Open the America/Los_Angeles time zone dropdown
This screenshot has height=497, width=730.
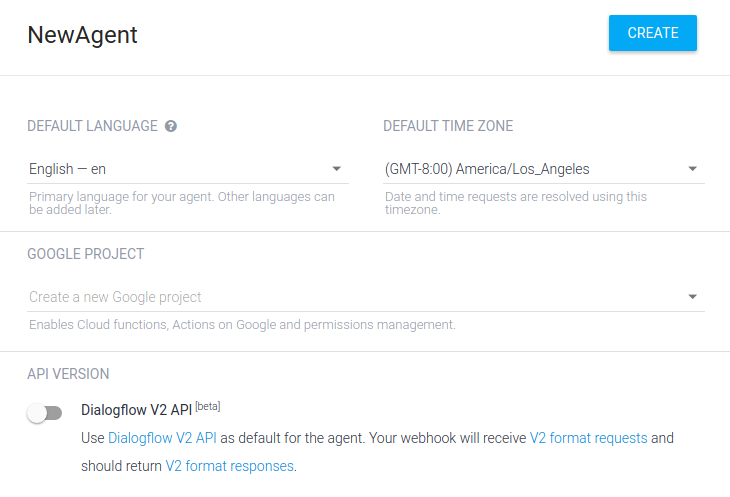pos(543,169)
